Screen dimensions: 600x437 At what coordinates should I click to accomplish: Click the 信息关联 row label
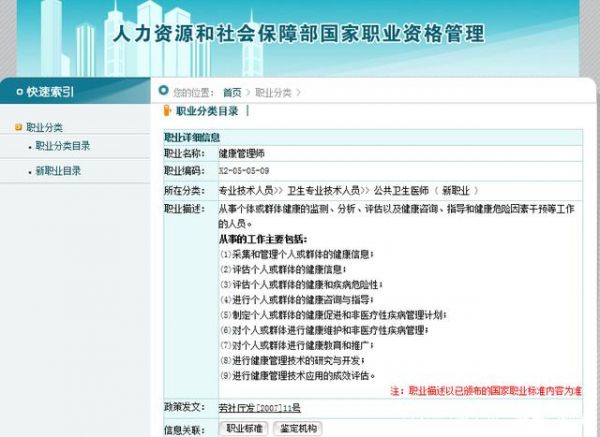(184, 430)
